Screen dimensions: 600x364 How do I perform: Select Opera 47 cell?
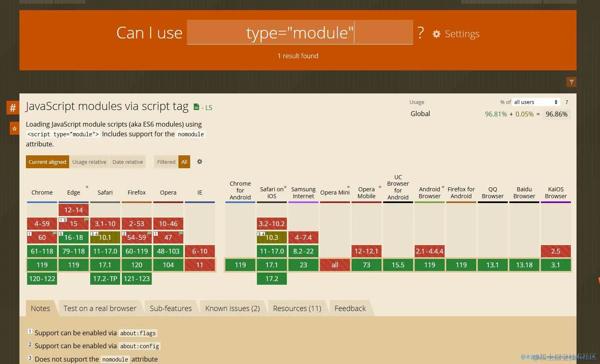coord(168,237)
